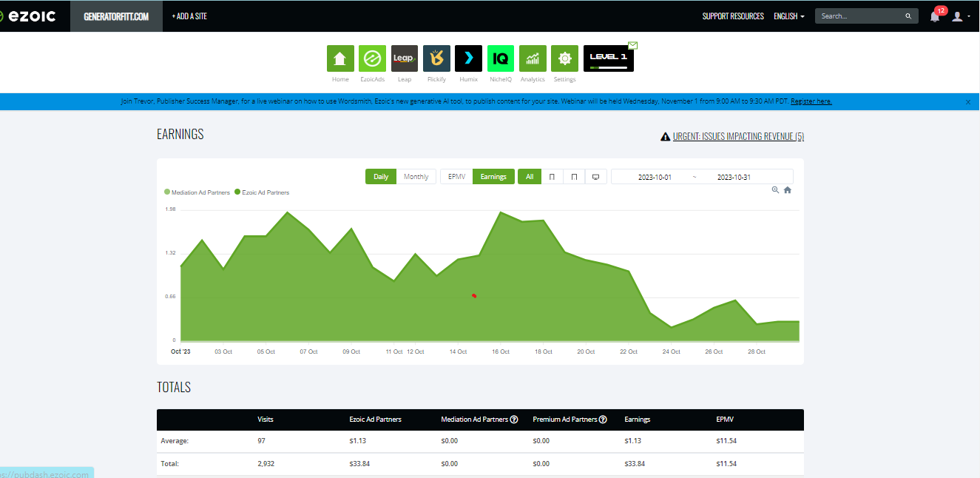Open Urgent: Issues Impacting Revenue link
Image resolution: width=980 pixels, height=478 pixels.
(x=738, y=137)
